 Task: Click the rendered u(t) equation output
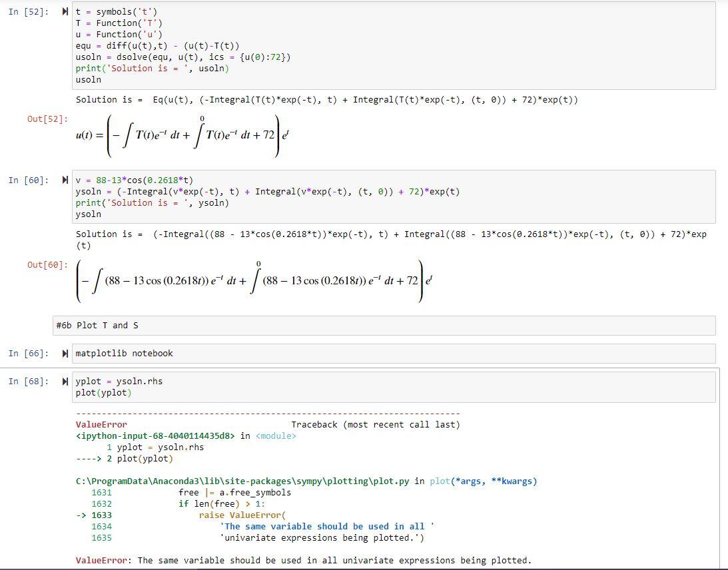click(182, 136)
